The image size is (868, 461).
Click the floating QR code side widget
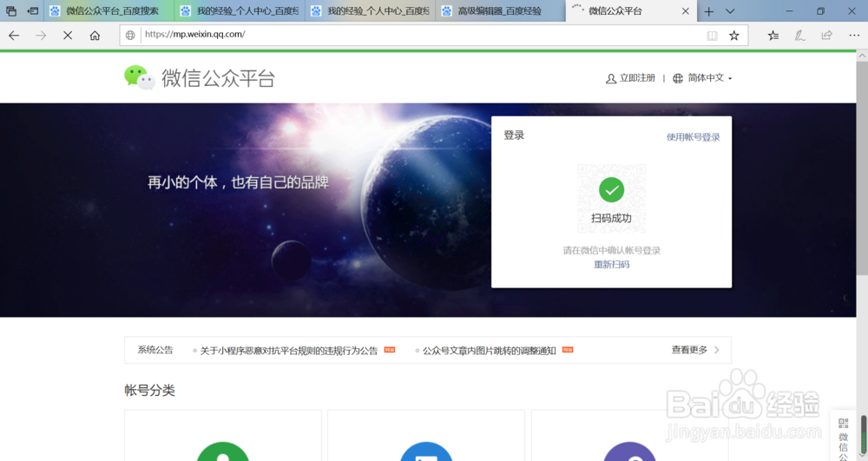(x=843, y=438)
